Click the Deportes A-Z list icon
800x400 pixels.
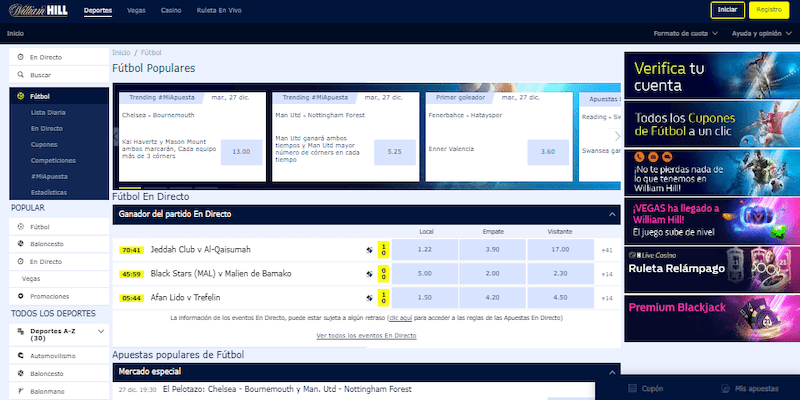pos(20,331)
